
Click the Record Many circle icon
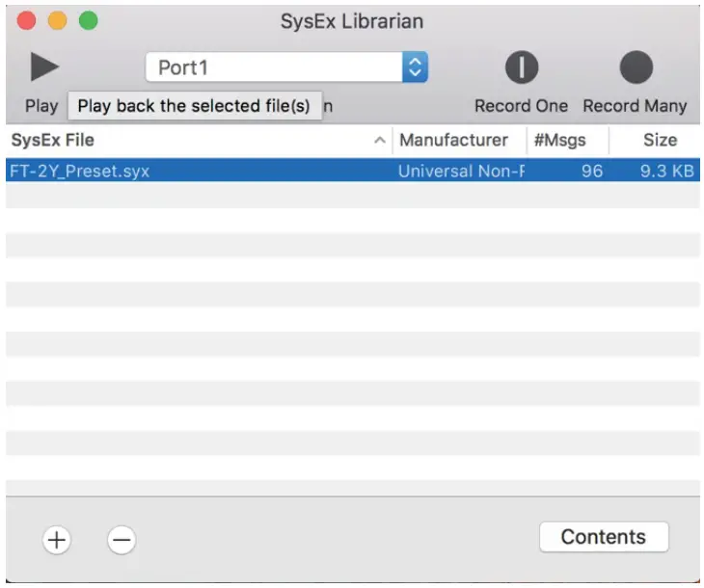[636, 67]
